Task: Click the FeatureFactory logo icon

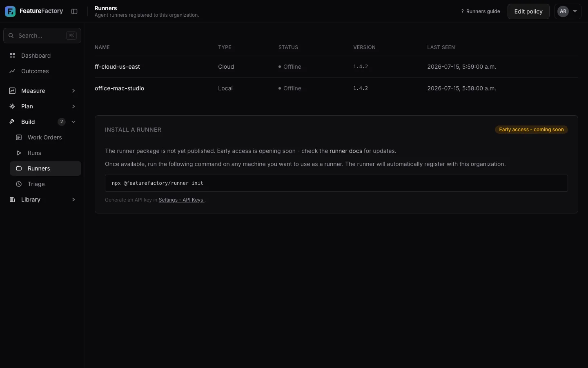Action: tap(10, 11)
